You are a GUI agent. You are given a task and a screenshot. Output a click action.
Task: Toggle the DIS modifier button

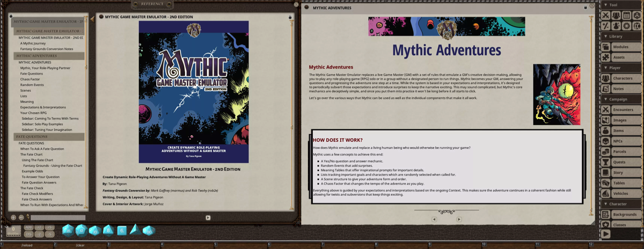pos(29,235)
